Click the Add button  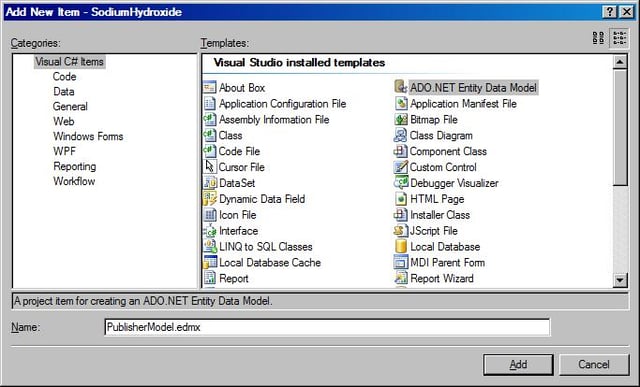tap(518, 365)
